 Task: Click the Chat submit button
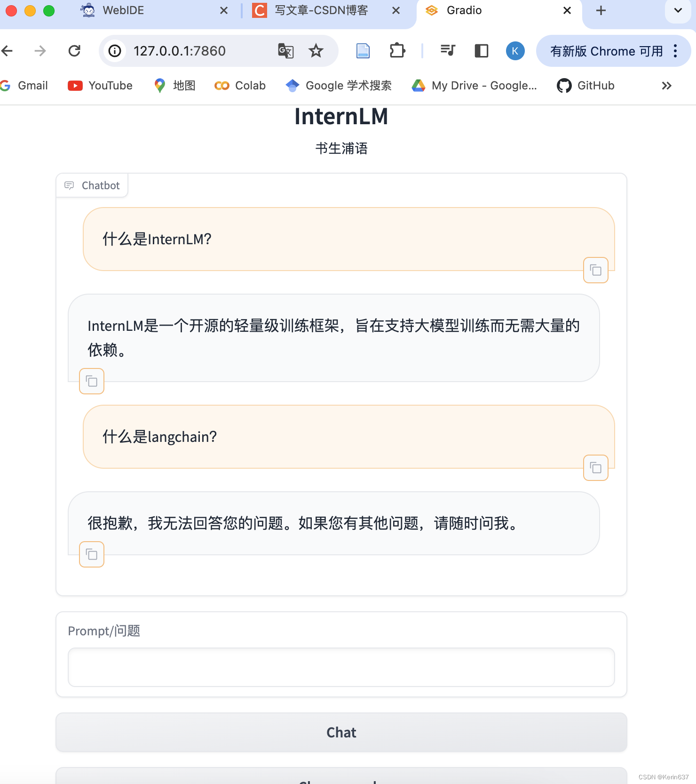pyautogui.click(x=341, y=732)
